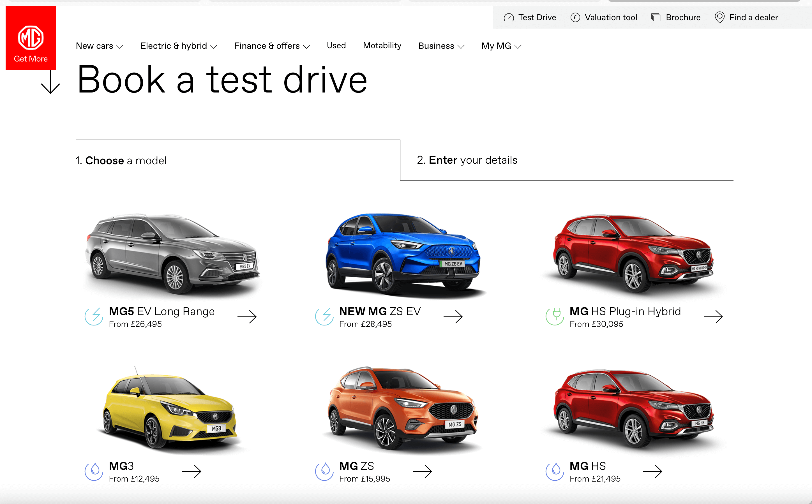Expand the My MG menu
The height and width of the screenshot is (504, 812).
click(x=501, y=46)
